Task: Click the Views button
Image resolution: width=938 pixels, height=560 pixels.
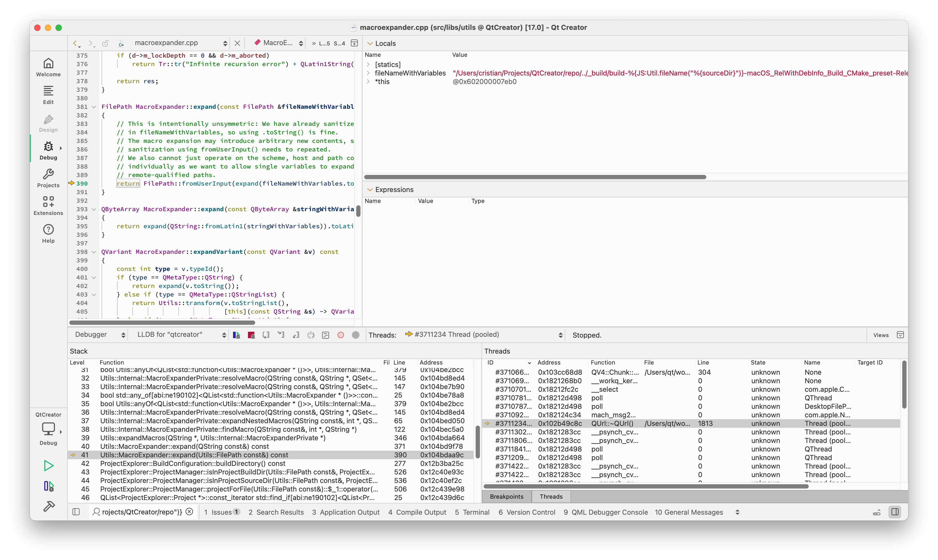Action: click(x=881, y=335)
